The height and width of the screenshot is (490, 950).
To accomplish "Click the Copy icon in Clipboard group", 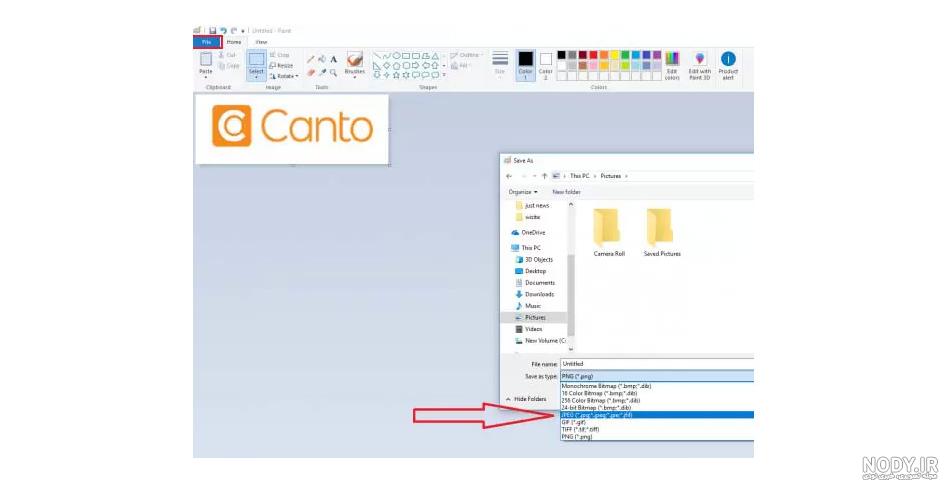I will click(x=222, y=65).
